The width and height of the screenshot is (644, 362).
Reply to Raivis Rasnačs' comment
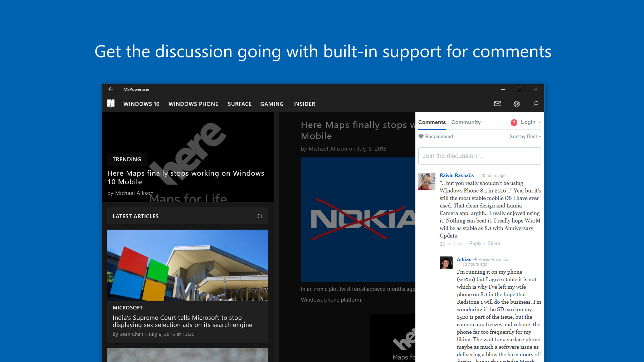click(x=475, y=244)
